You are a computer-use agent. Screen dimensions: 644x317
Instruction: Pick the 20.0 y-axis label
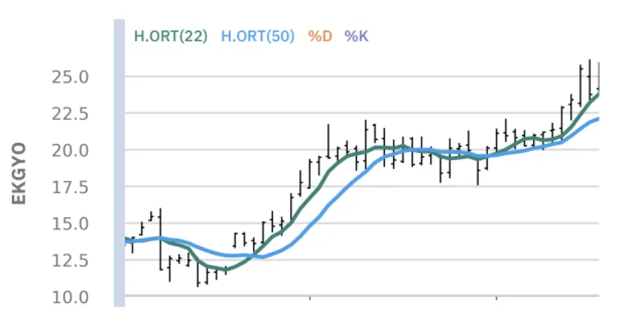coord(70,150)
